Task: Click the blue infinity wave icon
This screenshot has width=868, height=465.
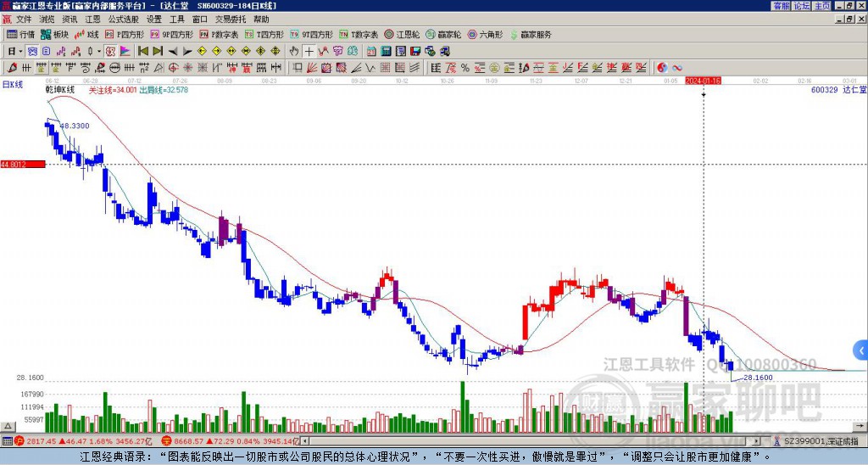Action: [677, 68]
